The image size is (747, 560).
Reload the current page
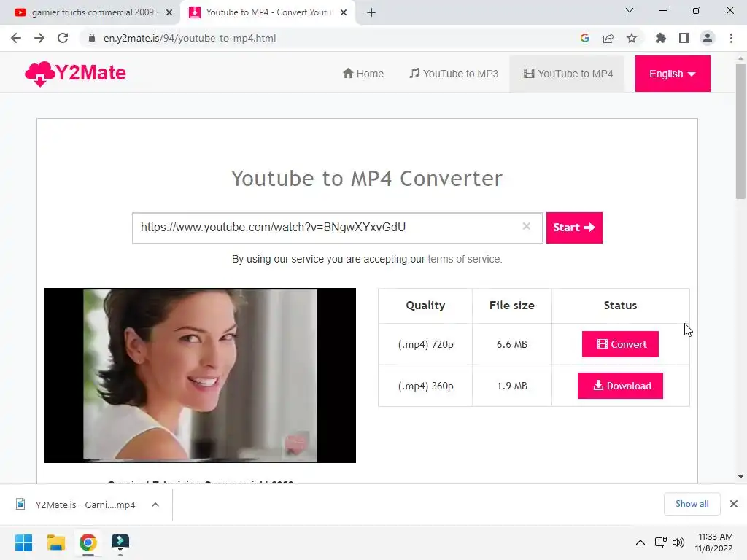pos(63,38)
